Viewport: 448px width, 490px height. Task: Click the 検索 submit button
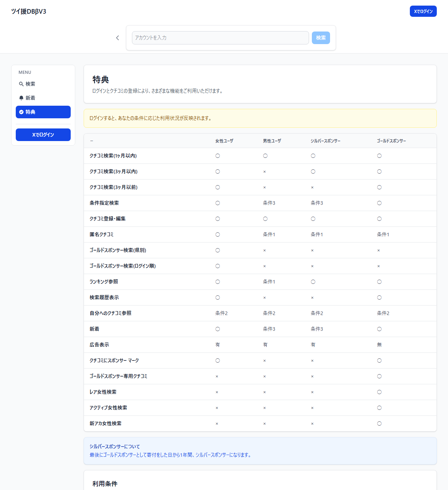(321, 38)
